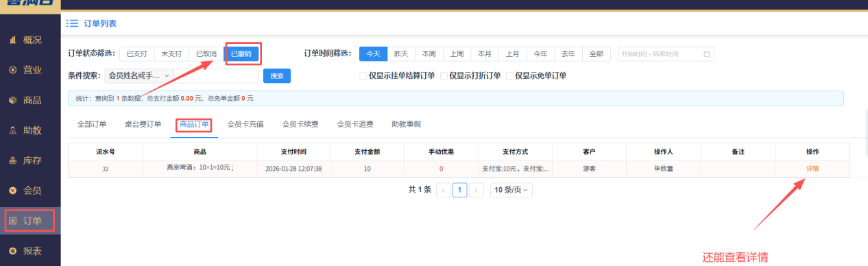Select 今年 time filter
Screen dimensions: 868x266
[x=540, y=53]
